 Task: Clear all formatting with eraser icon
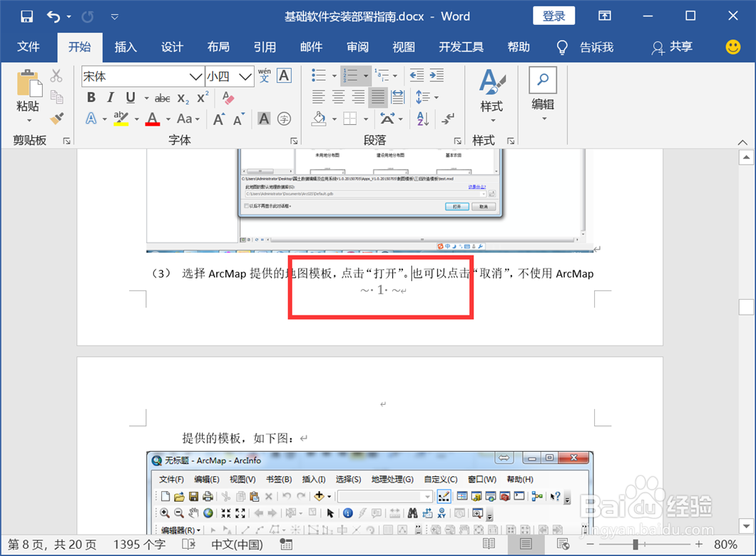pyautogui.click(x=228, y=98)
